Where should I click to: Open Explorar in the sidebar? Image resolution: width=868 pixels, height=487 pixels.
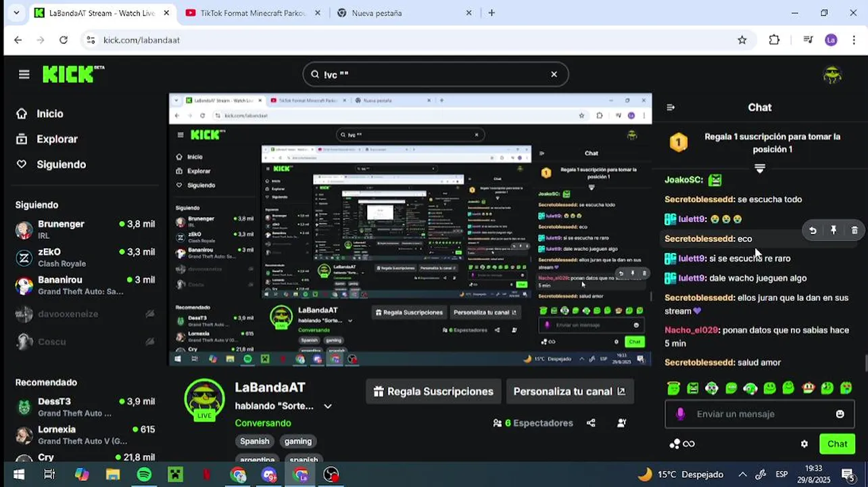(x=57, y=139)
